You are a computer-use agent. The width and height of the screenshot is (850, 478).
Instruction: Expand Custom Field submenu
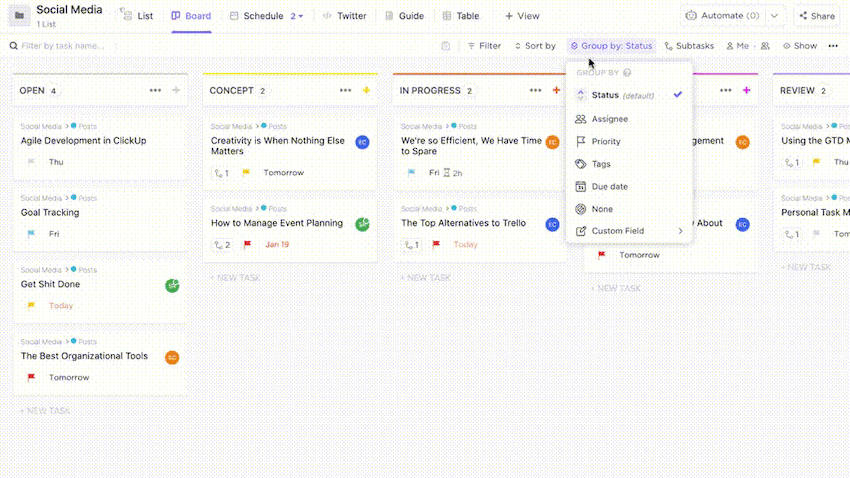tap(629, 231)
